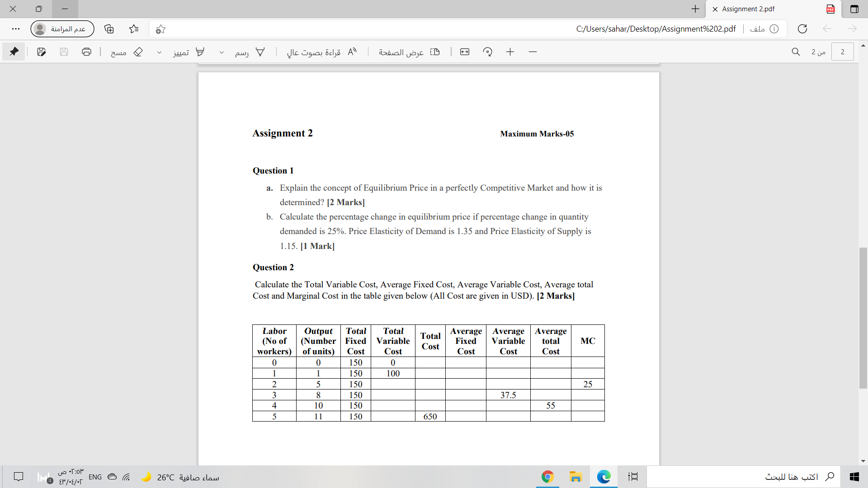Search in the PDF document
This screenshot has width=868, height=488.
[796, 52]
